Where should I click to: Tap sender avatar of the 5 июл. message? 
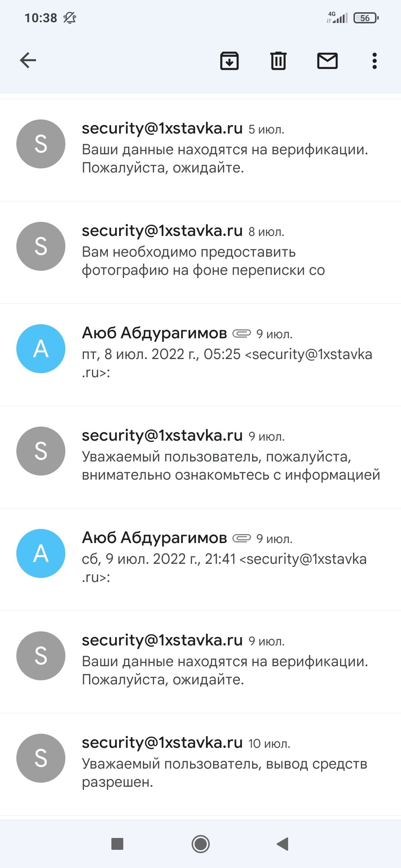click(41, 144)
